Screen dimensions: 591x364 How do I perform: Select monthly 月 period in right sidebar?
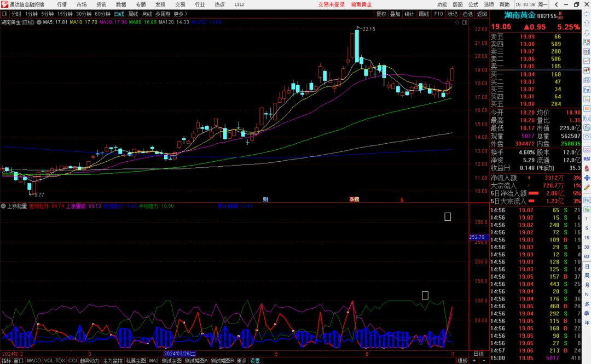click(587, 285)
